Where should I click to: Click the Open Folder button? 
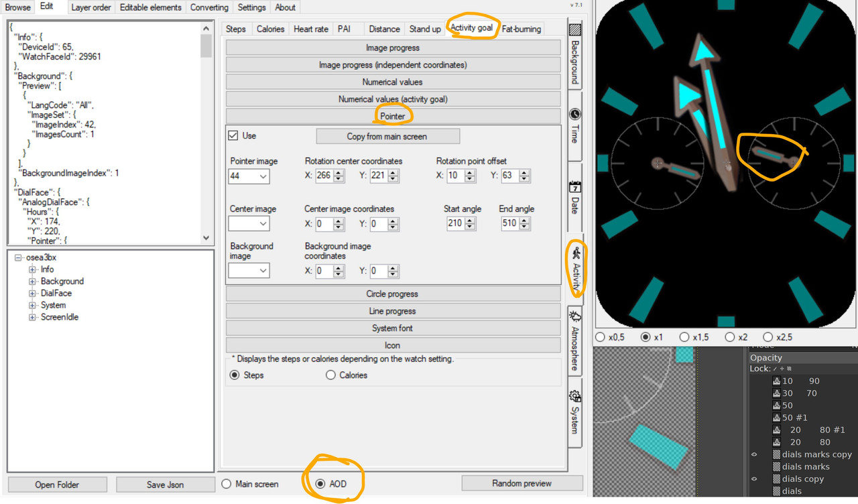click(x=57, y=485)
